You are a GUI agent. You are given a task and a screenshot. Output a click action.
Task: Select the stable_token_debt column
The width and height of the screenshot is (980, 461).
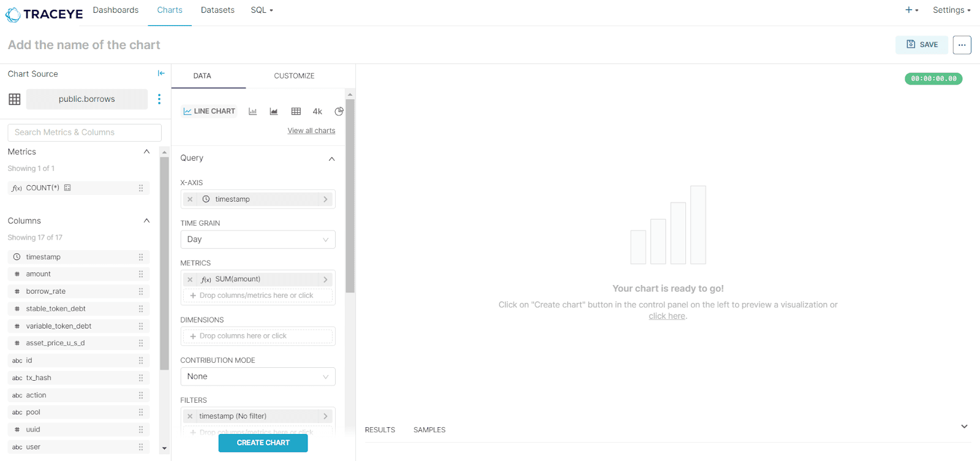pos(78,309)
